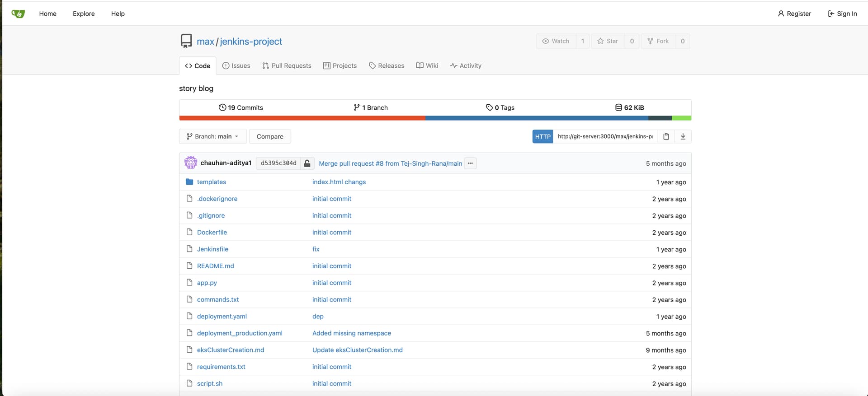Open Jenkinsfile

(x=212, y=249)
